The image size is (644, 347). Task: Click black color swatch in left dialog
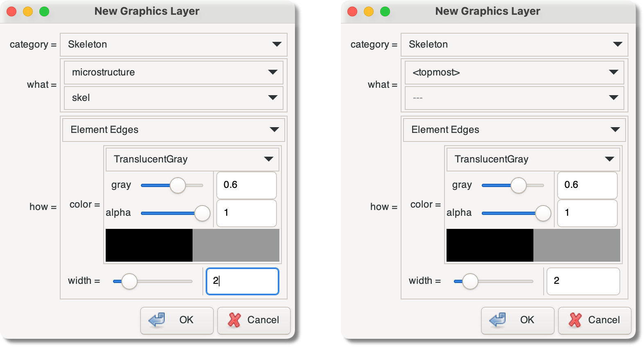point(149,245)
